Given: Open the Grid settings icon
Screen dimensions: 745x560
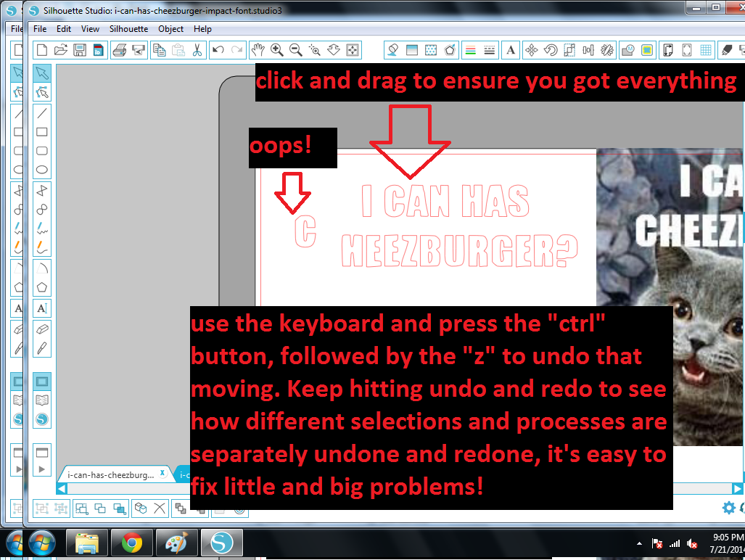Looking at the screenshot, I should tap(706, 50).
